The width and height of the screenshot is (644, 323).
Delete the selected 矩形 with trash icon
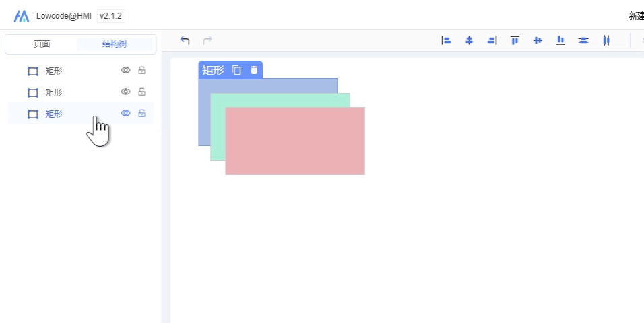click(254, 70)
